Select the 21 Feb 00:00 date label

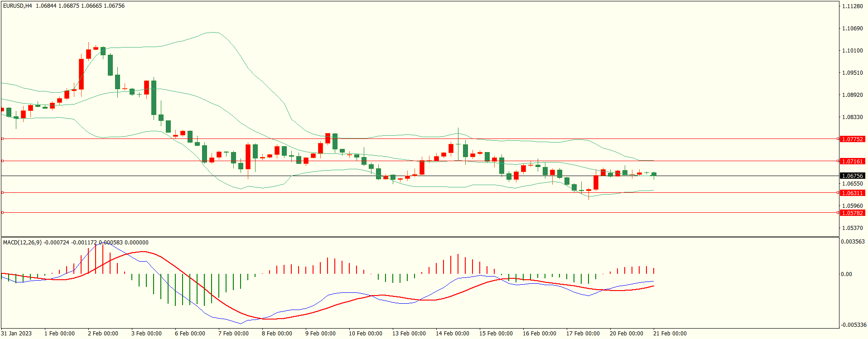670,334
